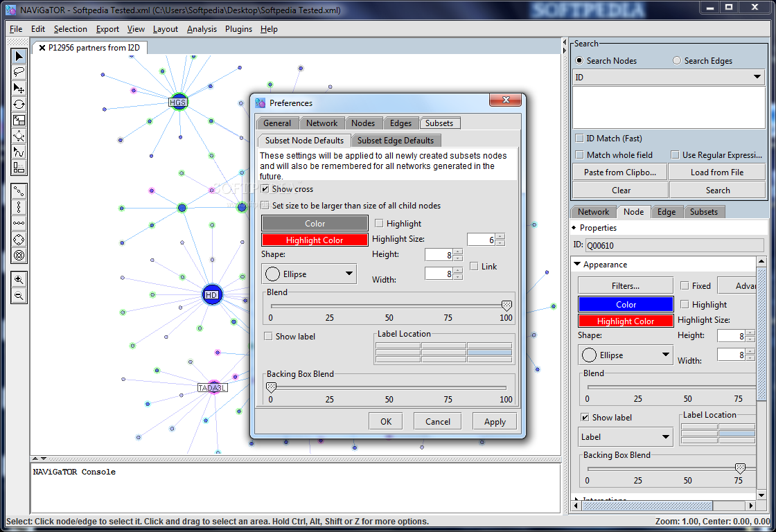This screenshot has width=776, height=532.
Task: Select the Search Edges radio button
Action: pos(677,60)
